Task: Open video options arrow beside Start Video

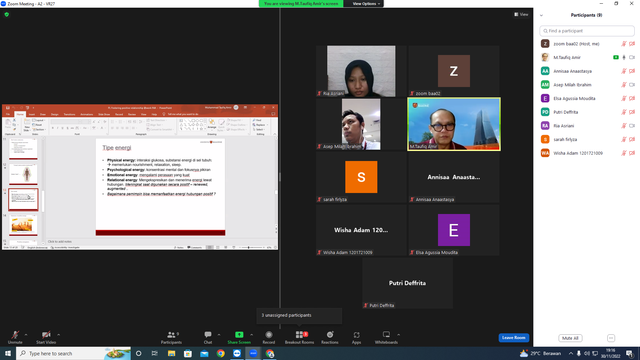Action: 59,335
